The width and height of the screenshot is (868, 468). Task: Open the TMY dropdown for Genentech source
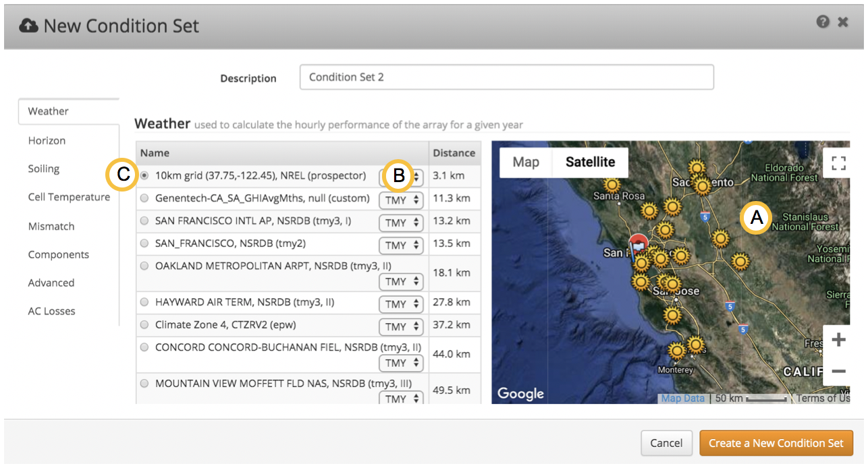(401, 200)
